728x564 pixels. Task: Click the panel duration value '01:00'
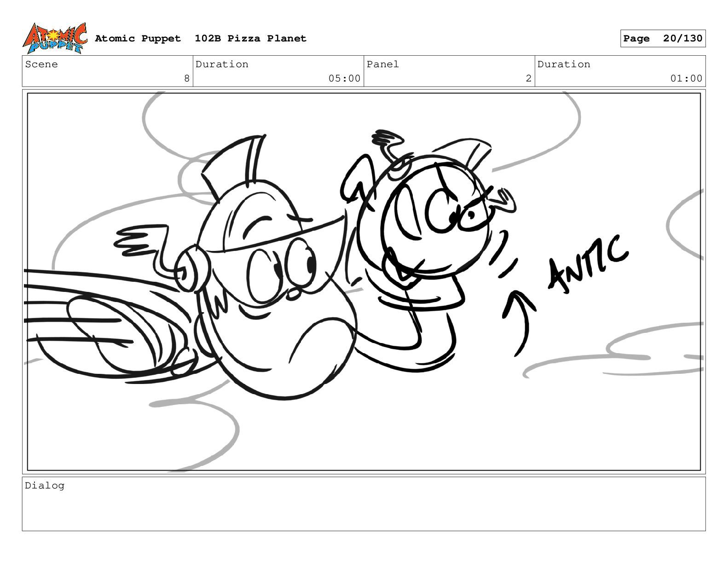[x=686, y=79]
